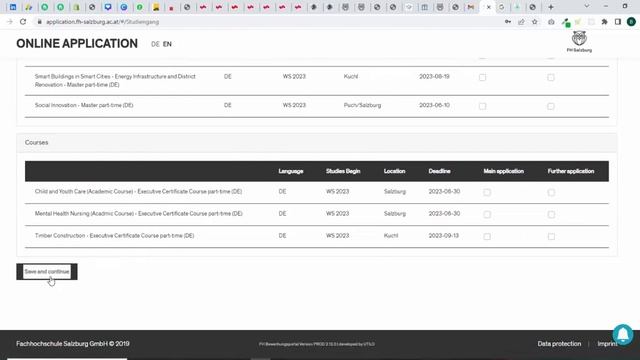Close the current active browser tab
Screen dimensions: 640x360
tap(489, 7)
